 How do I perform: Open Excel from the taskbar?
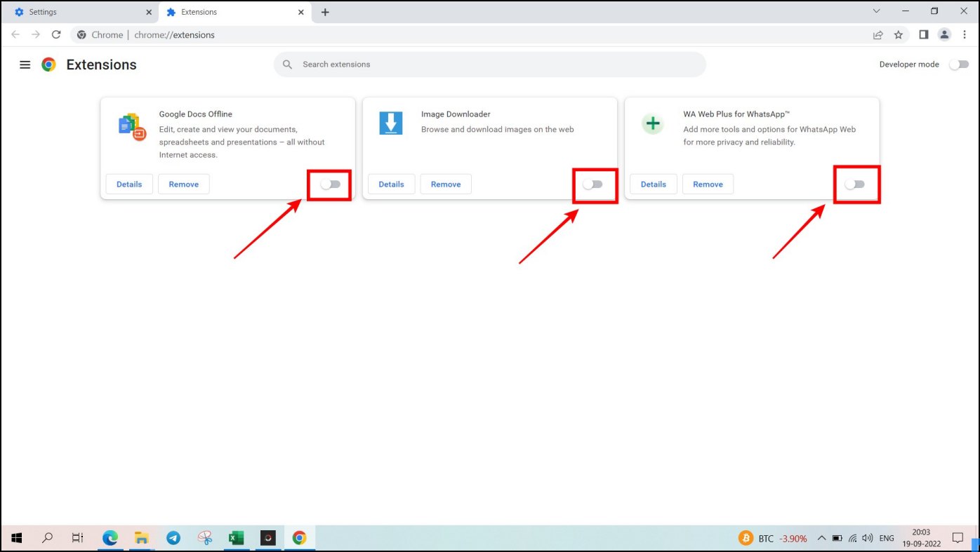tap(237, 538)
